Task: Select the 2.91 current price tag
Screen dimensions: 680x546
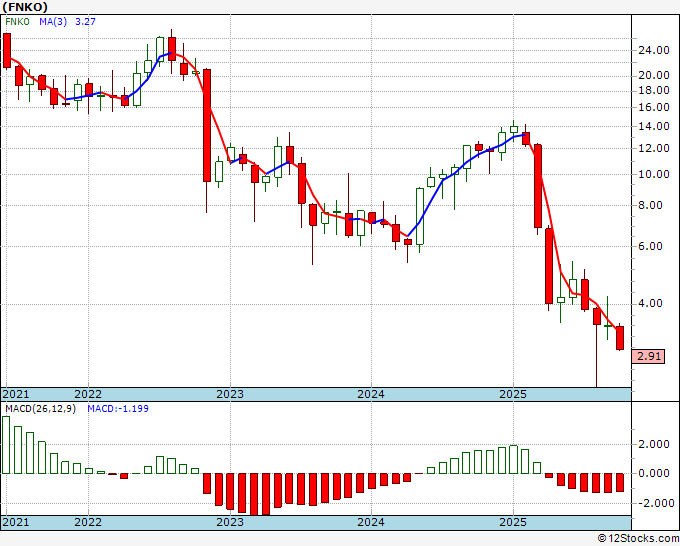Action: tap(649, 356)
